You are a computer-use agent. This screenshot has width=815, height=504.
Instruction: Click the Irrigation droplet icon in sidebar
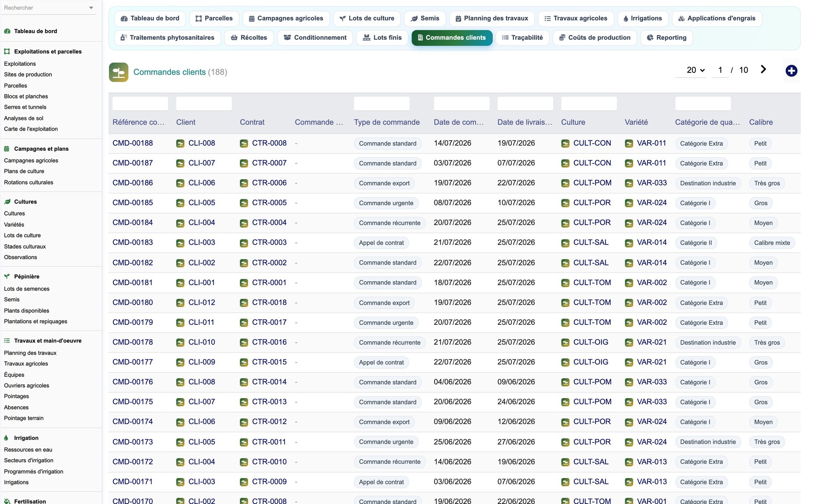pos(6,438)
